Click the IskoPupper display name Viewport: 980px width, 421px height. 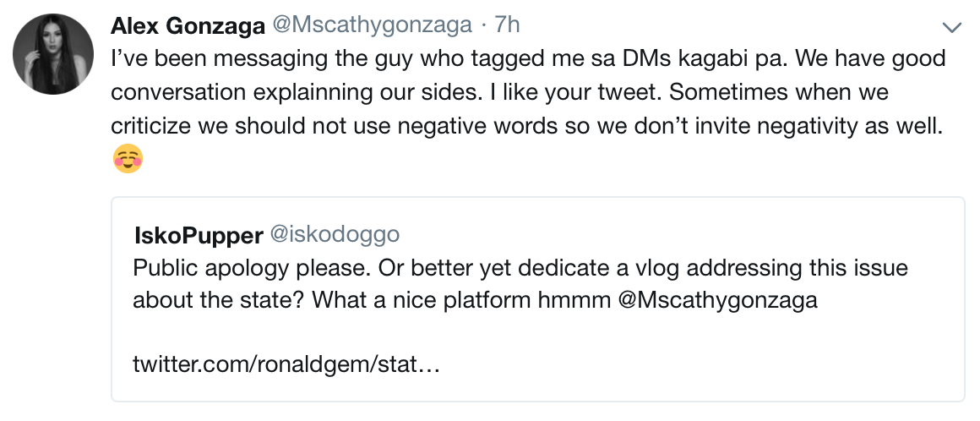pyautogui.click(x=199, y=235)
